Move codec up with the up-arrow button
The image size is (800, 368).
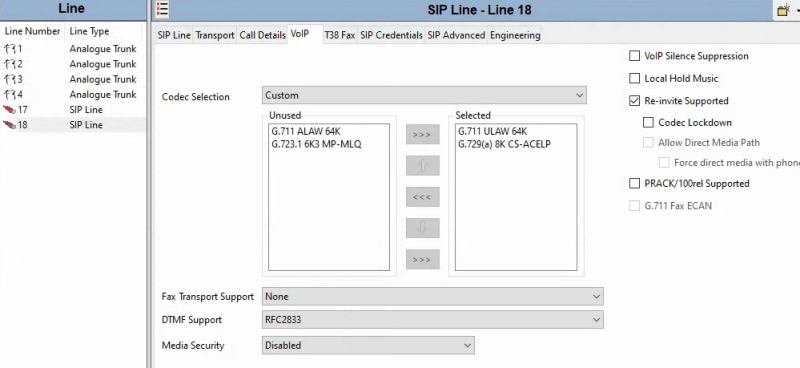click(x=422, y=166)
